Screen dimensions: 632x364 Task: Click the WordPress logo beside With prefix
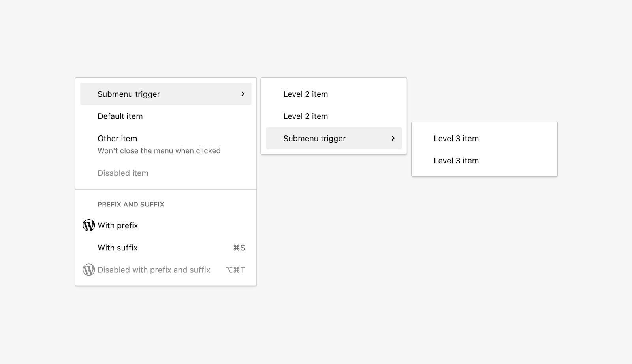(89, 225)
